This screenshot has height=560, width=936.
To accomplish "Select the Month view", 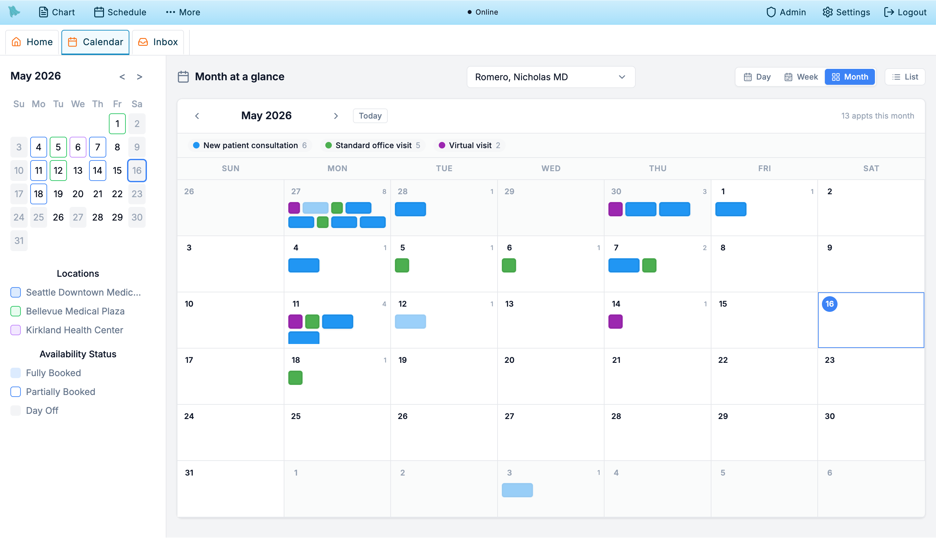I will coord(850,77).
